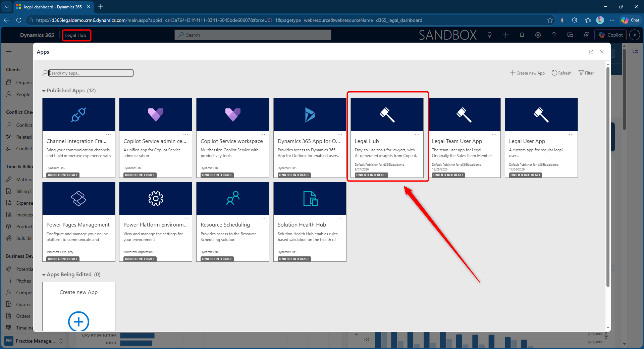The height and width of the screenshot is (349, 644).
Task: Click the global Search box
Action: (253, 35)
